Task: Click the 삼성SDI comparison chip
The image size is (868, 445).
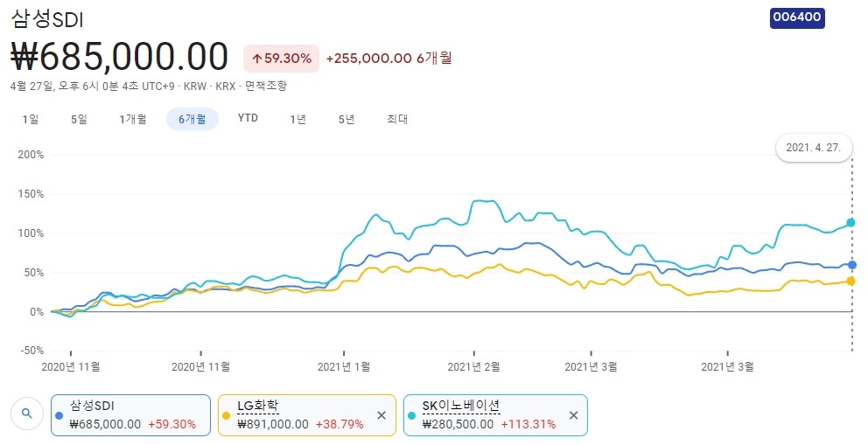Action: (x=130, y=415)
